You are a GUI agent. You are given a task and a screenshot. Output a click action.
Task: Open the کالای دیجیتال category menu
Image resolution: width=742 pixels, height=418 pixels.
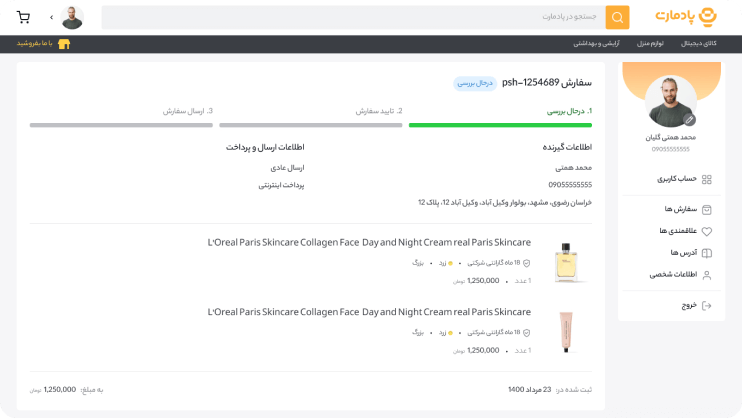698,44
